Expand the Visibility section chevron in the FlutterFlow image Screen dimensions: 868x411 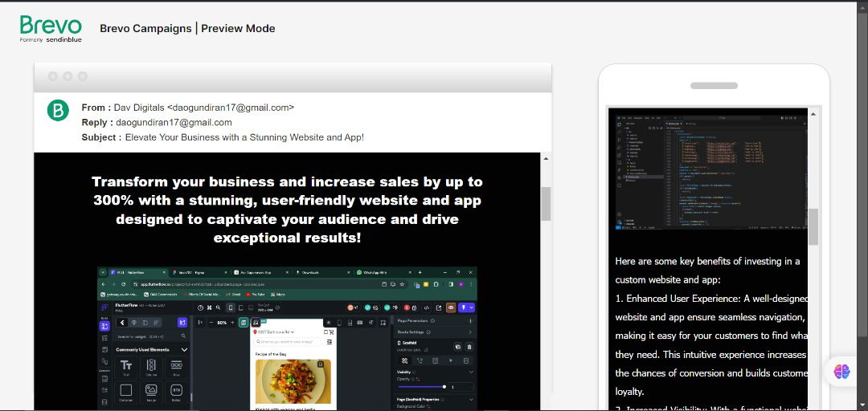[x=471, y=372]
